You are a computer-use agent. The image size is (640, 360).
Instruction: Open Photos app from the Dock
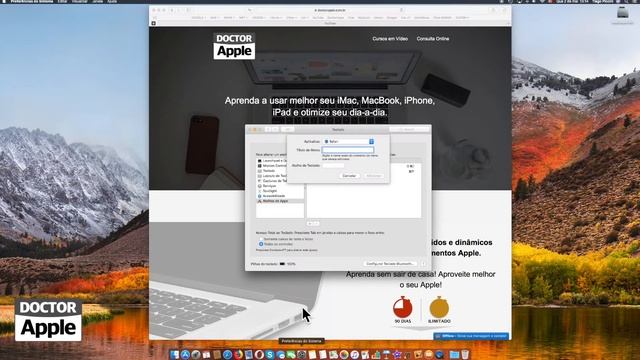click(x=344, y=355)
